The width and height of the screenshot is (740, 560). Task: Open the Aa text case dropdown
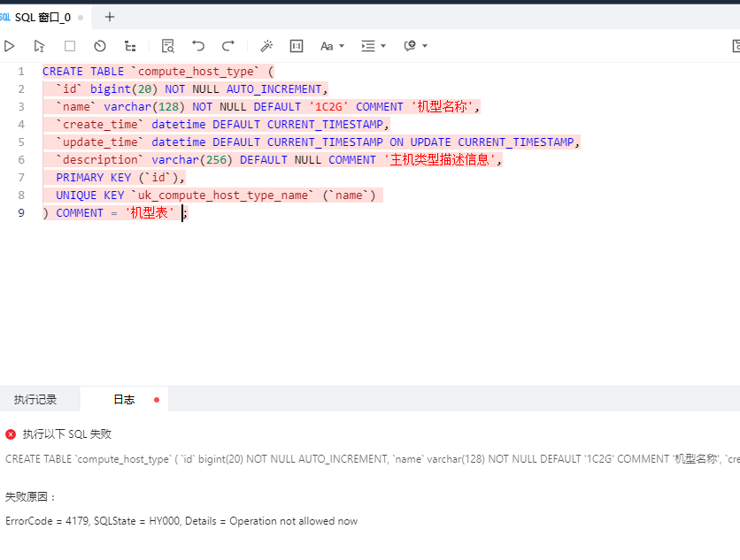tap(332, 46)
